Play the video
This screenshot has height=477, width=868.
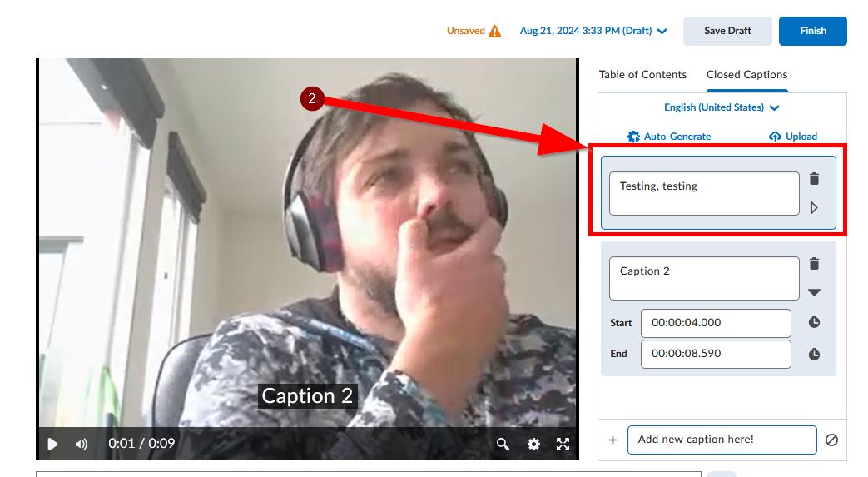[x=52, y=444]
